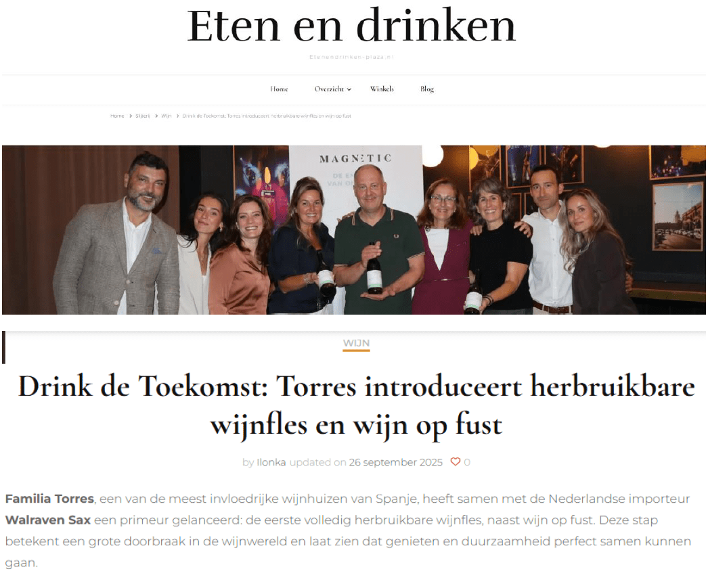708x588 pixels.
Task: Click the chevron between Slijterij and Wijn
Action: (156, 116)
